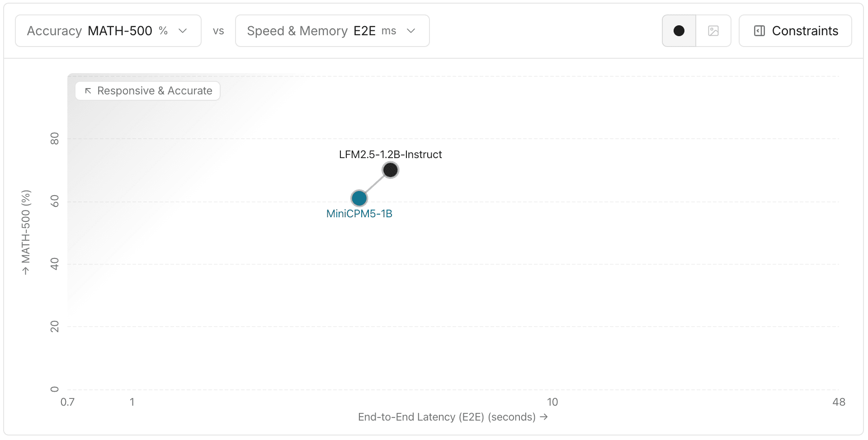Click the LFM2.5-1.2B-Instruct label
Screen dimensions: 868x440
pos(391,154)
